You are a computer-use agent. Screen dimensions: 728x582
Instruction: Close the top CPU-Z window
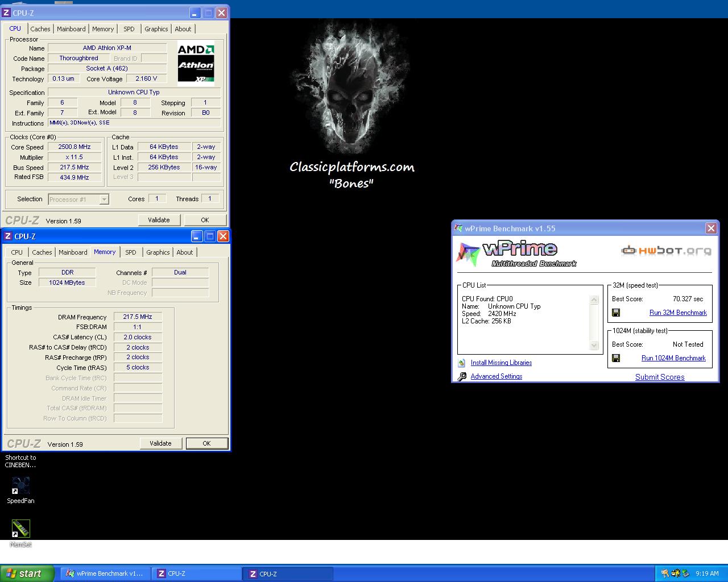click(x=221, y=13)
